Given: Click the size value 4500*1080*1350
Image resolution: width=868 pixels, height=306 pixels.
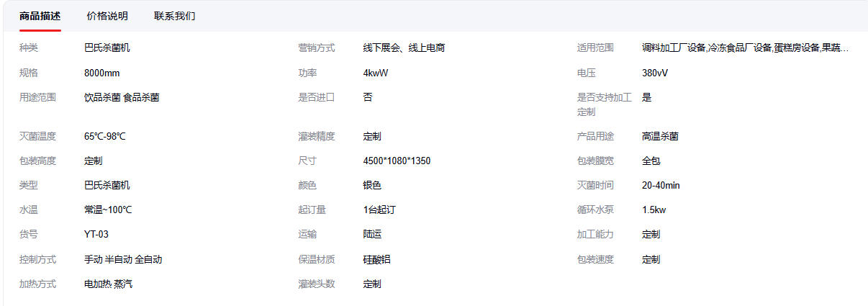Looking at the screenshot, I should click(x=397, y=161).
